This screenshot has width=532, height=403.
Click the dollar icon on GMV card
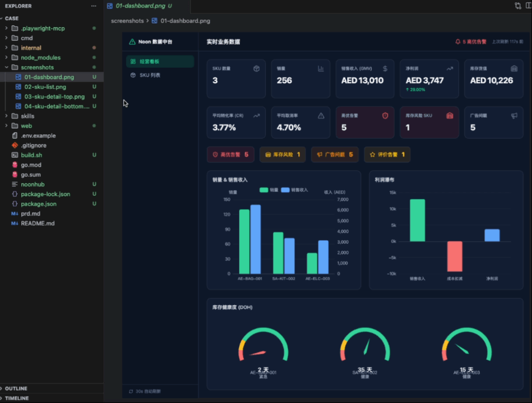pyautogui.click(x=385, y=68)
